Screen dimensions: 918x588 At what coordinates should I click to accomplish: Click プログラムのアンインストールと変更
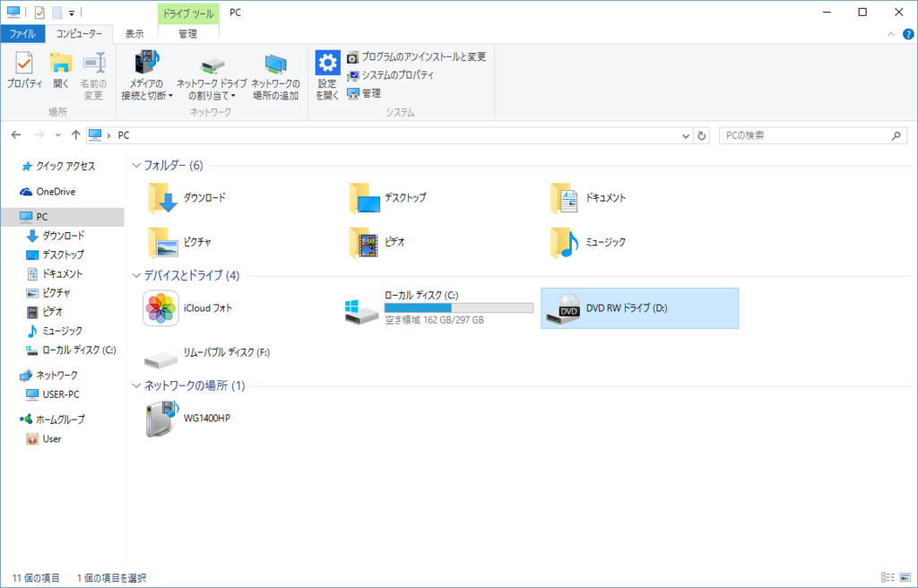coord(417,56)
